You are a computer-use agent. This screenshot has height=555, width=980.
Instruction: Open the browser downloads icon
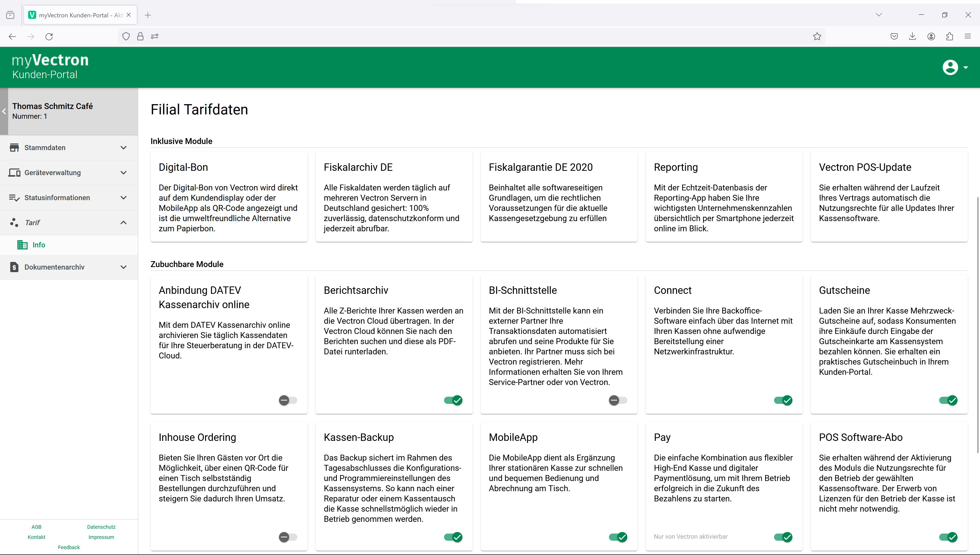coord(912,37)
